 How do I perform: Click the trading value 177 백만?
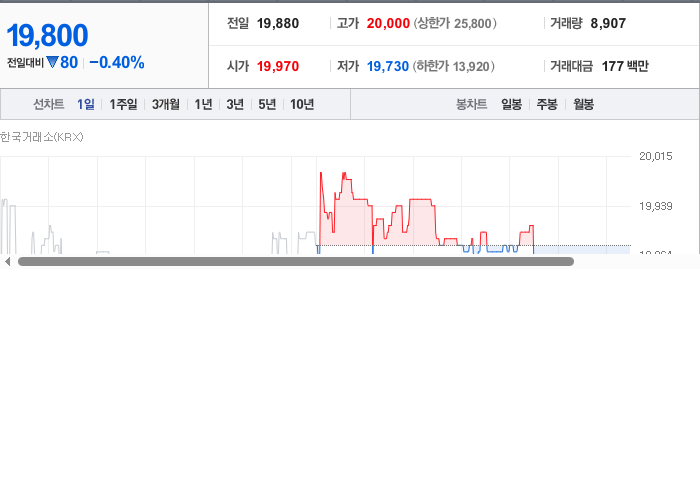point(625,66)
